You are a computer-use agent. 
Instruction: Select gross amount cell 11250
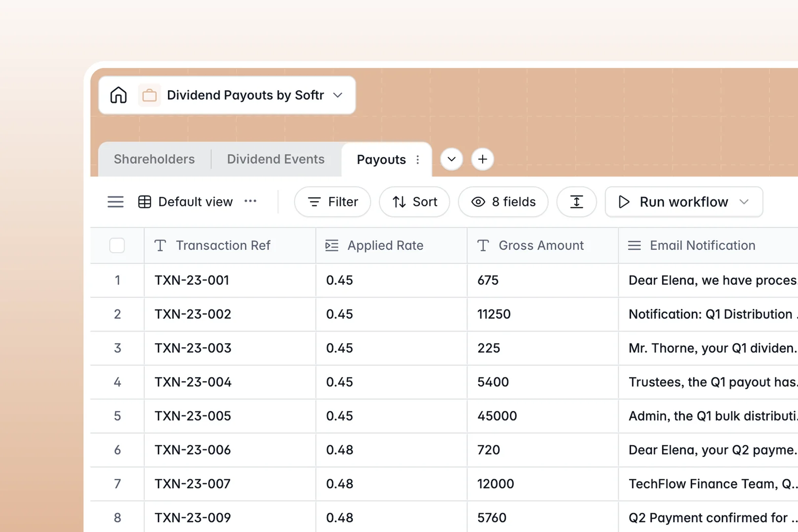(542, 314)
